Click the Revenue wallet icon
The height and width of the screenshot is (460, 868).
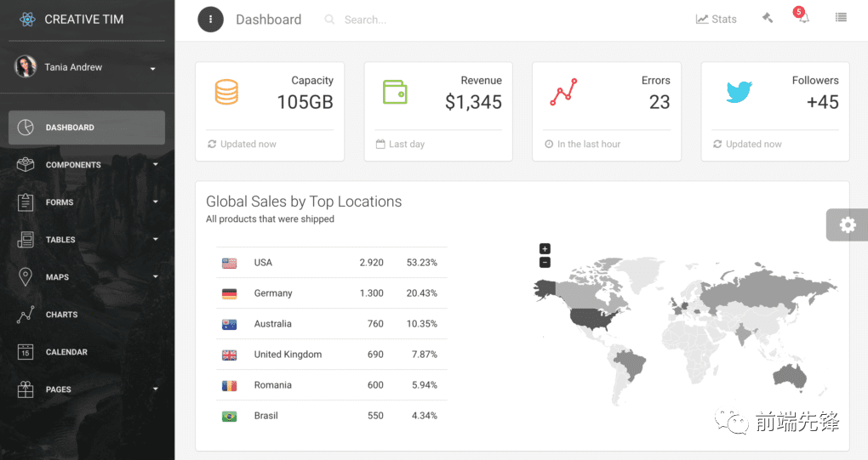tap(394, 92)
